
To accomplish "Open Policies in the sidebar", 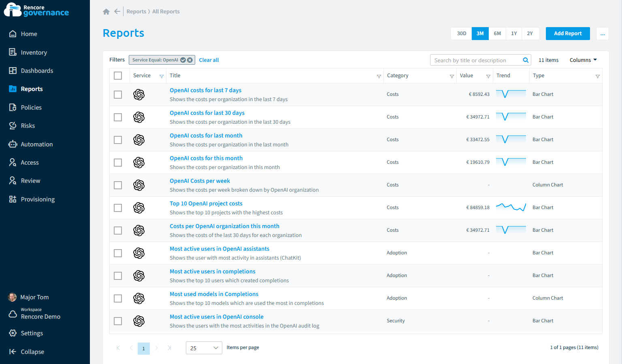I will (x=31, y=108).
